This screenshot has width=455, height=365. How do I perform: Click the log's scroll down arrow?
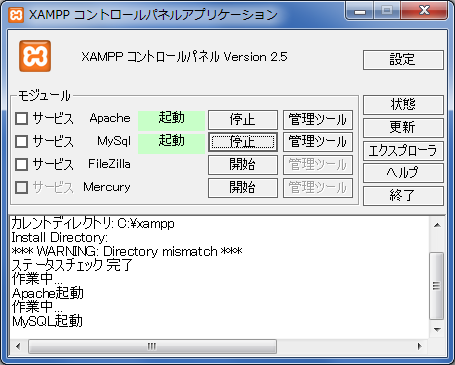click(x=437, y=330)
